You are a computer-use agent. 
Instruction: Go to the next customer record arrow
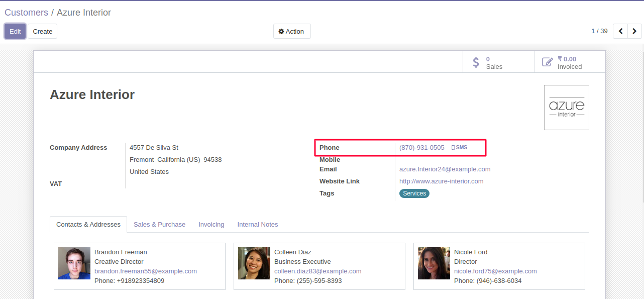pos(634,31)
